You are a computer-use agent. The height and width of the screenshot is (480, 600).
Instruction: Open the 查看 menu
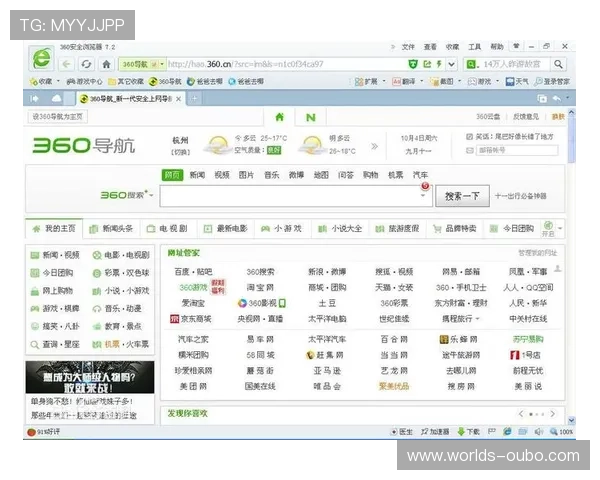430,47
